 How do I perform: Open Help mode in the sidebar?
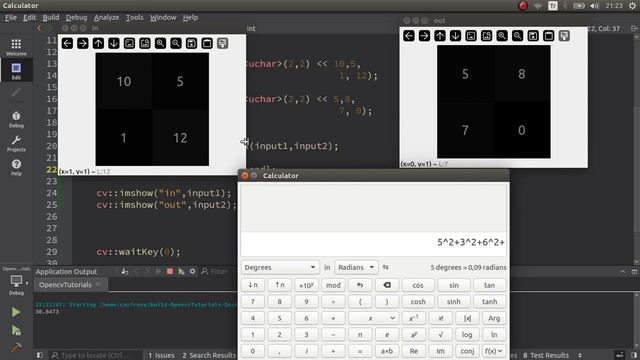pos(16,167)
